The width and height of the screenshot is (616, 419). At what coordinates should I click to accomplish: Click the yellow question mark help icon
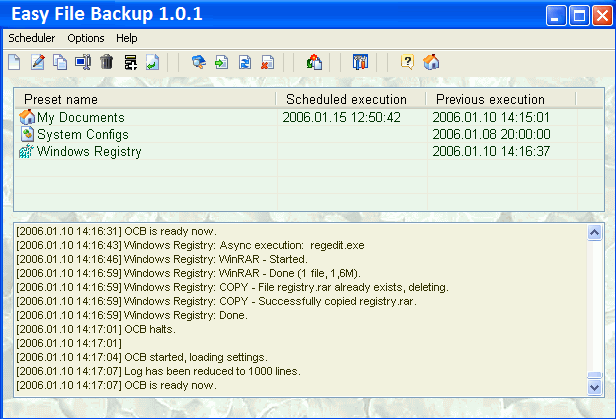(x=407, y=62)
